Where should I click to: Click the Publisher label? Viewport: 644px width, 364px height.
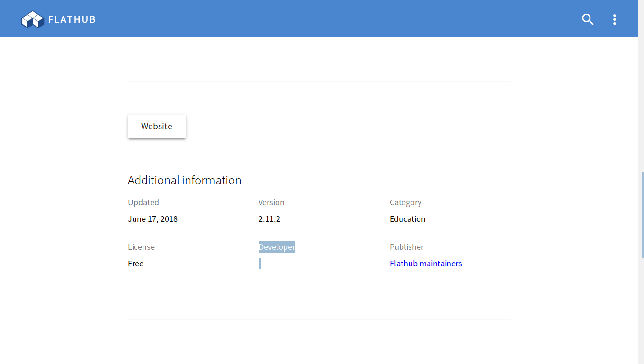406,247
